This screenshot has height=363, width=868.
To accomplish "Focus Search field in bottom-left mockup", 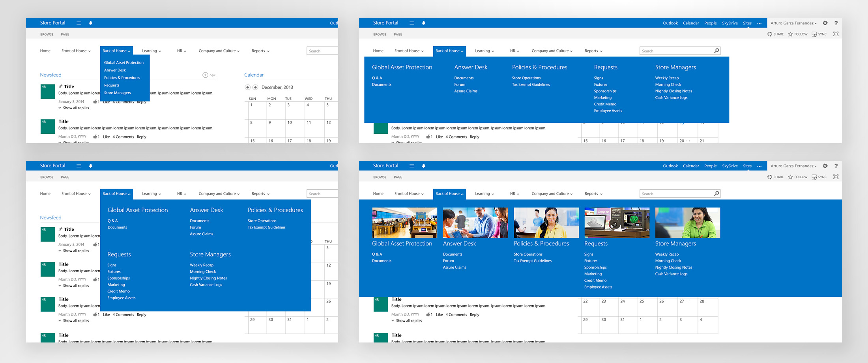I will tap(322, 194).
